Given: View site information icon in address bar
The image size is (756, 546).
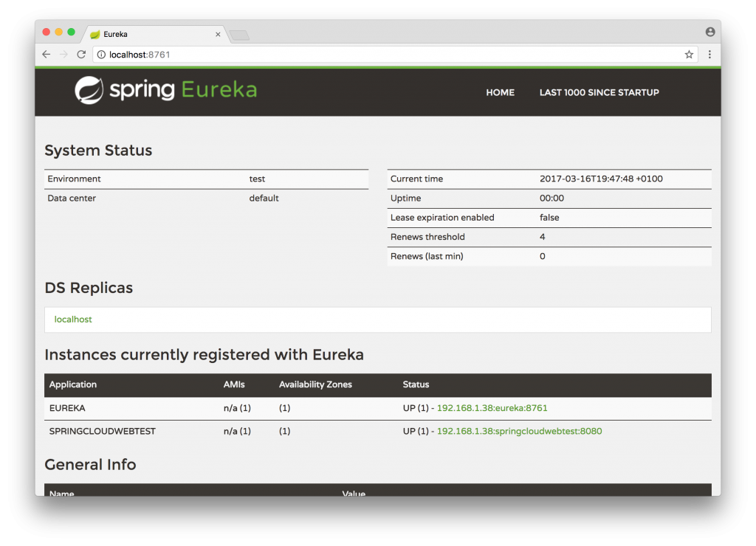Looking at the screenshot, I should (101, 55).
